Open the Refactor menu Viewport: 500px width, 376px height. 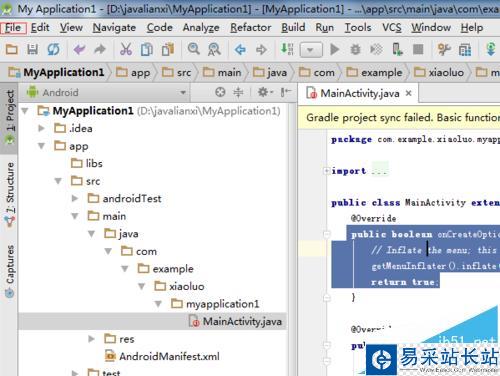coord(251,28)
